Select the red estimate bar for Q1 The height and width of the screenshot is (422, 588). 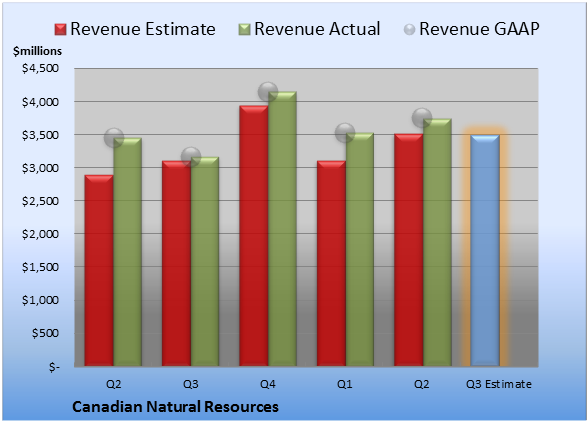(x=331, y=263)
